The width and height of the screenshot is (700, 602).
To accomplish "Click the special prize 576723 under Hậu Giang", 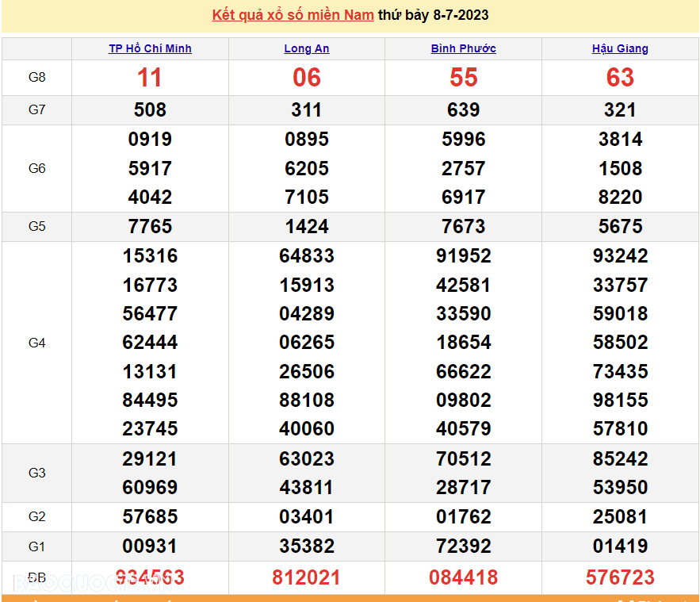I will point(621,577).
